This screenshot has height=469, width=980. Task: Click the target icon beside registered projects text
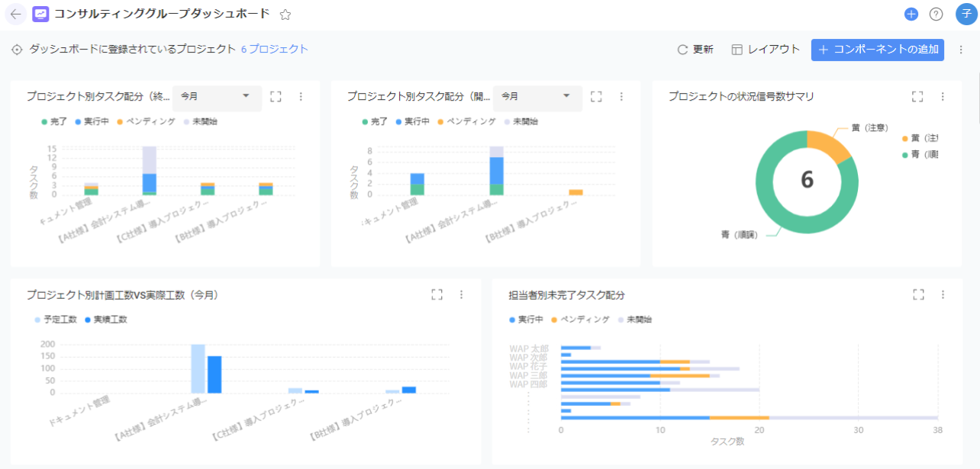pos(17,50)
